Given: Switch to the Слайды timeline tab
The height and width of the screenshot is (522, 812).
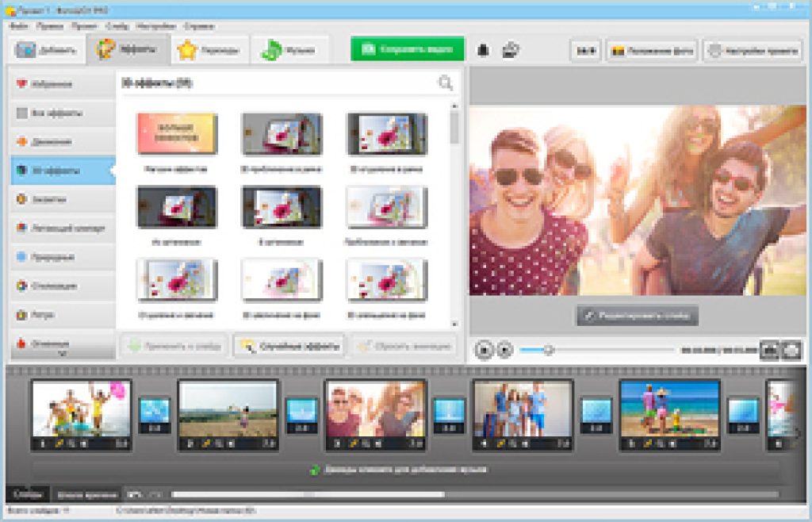Looking at the screenshot, I should pos(28,494).
